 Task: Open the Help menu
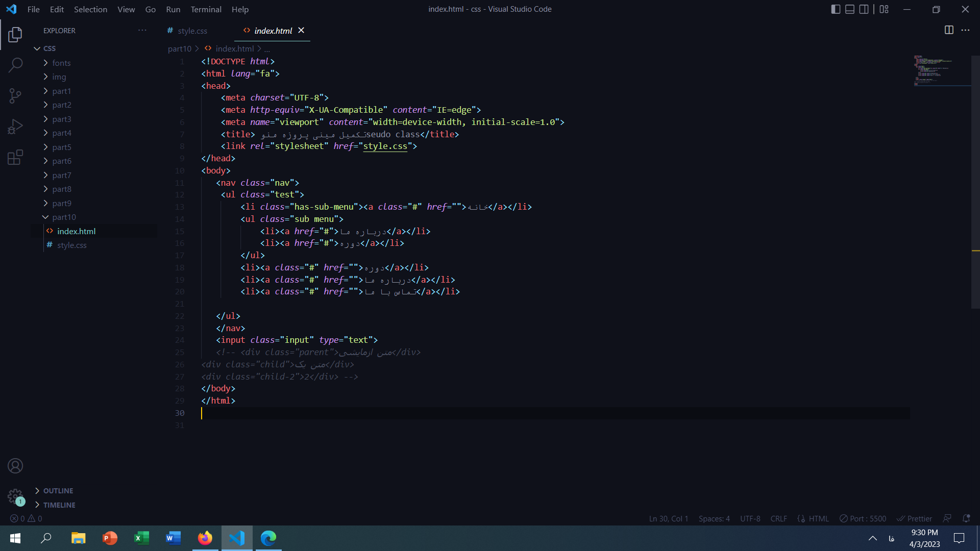[x=240, y=9]
